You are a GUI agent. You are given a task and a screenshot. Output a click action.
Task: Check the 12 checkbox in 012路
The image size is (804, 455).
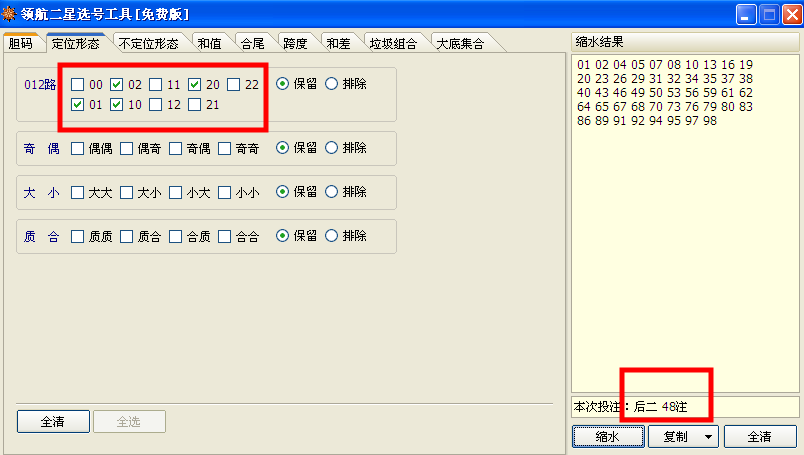tap(155, 105)
